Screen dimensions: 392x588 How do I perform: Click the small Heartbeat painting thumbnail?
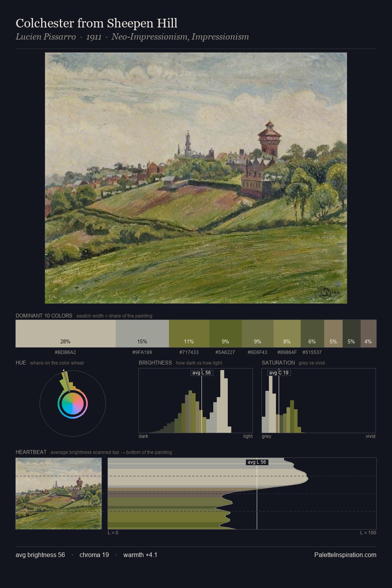tap(58, 494)
